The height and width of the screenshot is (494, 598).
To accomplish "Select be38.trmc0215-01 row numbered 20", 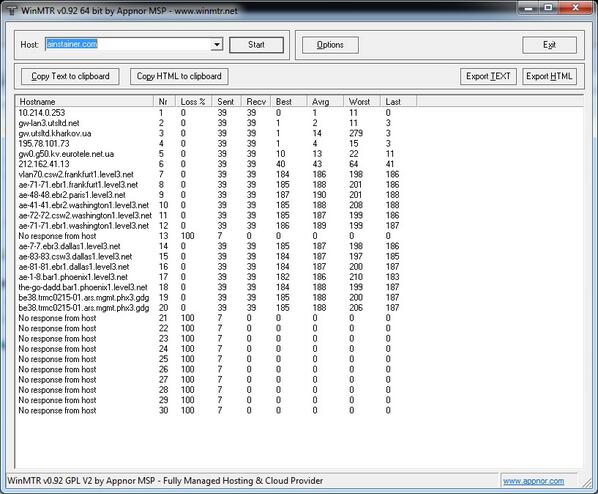I will pyautogui.click(x=216, y=308).
